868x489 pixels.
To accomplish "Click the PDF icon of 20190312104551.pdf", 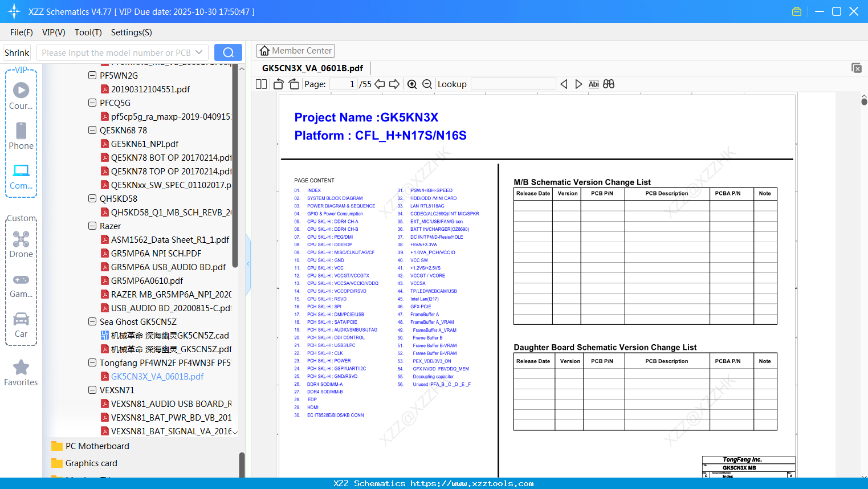I will [105, 89].
